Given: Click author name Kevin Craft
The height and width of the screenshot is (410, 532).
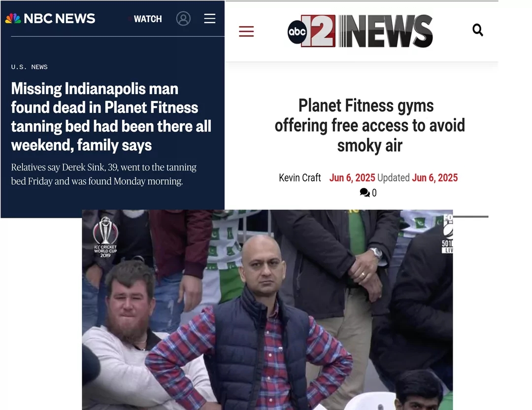Looking at the screenshot, I should pyautogui.click(x=299, y=177).
